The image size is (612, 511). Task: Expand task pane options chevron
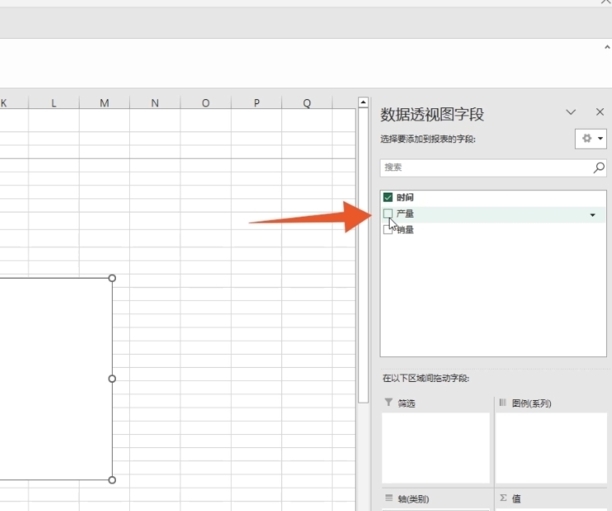(571, 113)
